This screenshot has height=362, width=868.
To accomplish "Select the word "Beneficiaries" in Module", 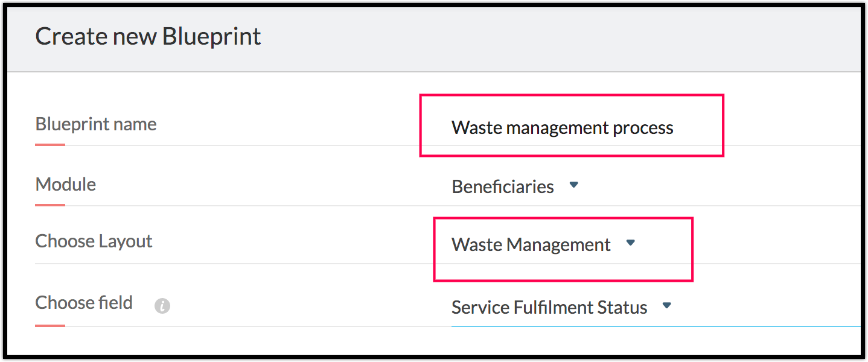I will tap(502, 187).
